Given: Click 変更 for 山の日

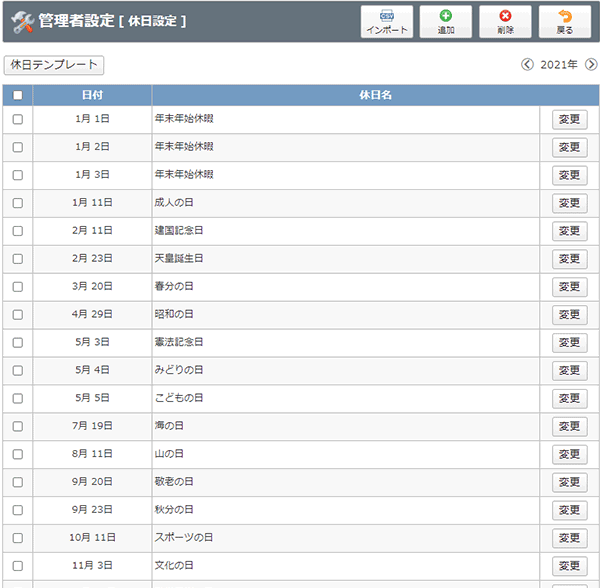Looking at the screenshot, I should tap(569, 454).
